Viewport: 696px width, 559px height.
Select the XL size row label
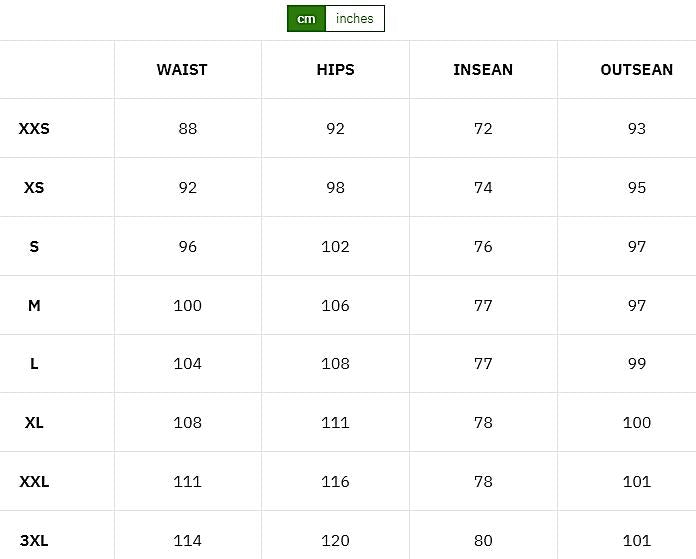coord(34,423)
